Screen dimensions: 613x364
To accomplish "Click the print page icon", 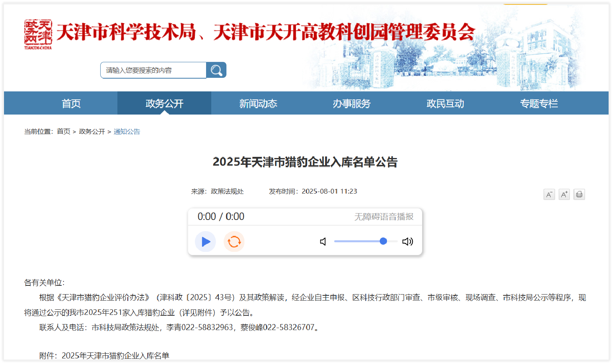I will click(579, 194).
